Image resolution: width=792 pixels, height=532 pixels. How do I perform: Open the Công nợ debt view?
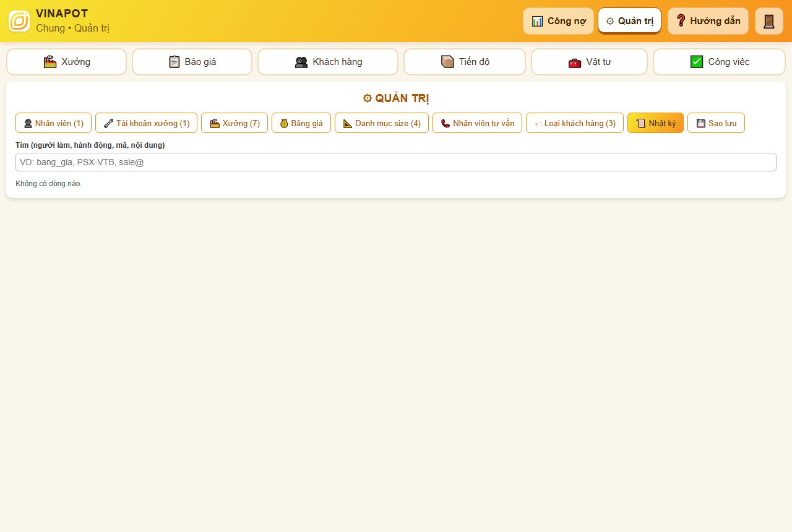559,21
